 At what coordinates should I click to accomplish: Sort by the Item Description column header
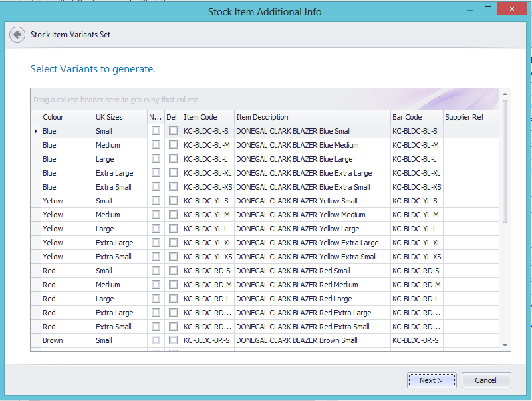tap(312, 117)
